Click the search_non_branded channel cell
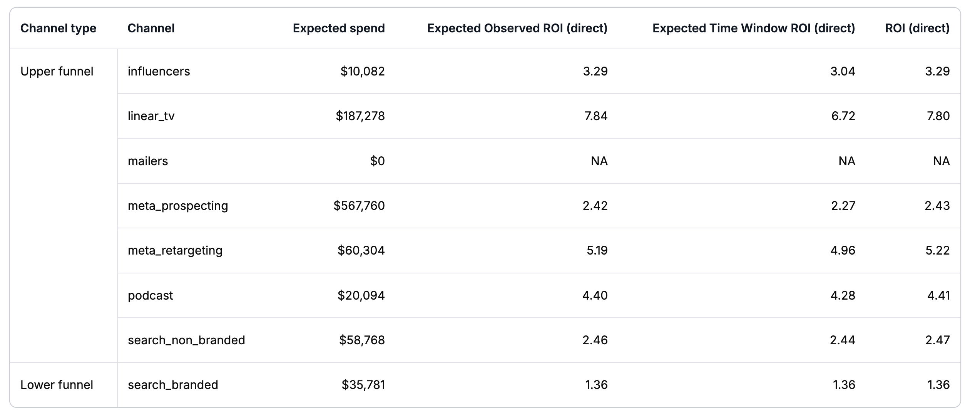980x419 pixels. (x=186, y=340)
